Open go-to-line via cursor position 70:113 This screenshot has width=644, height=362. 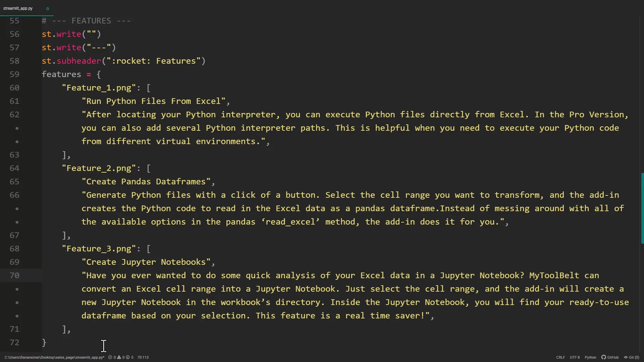tap(143, 357)
